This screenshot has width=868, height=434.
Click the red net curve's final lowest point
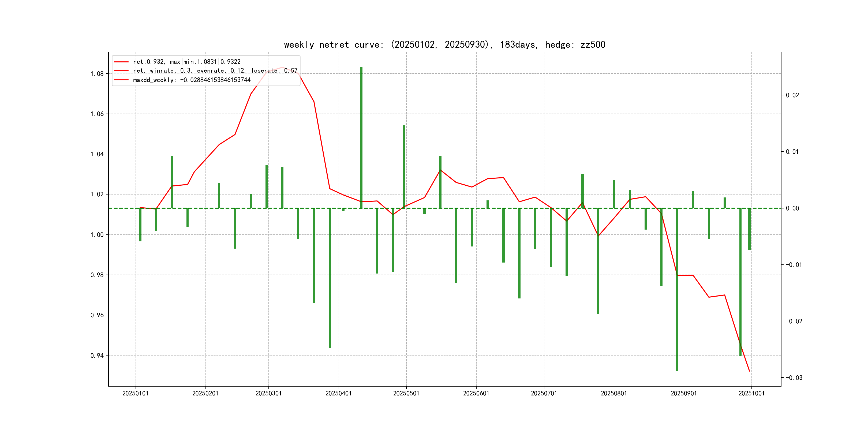tap(749, 371)
